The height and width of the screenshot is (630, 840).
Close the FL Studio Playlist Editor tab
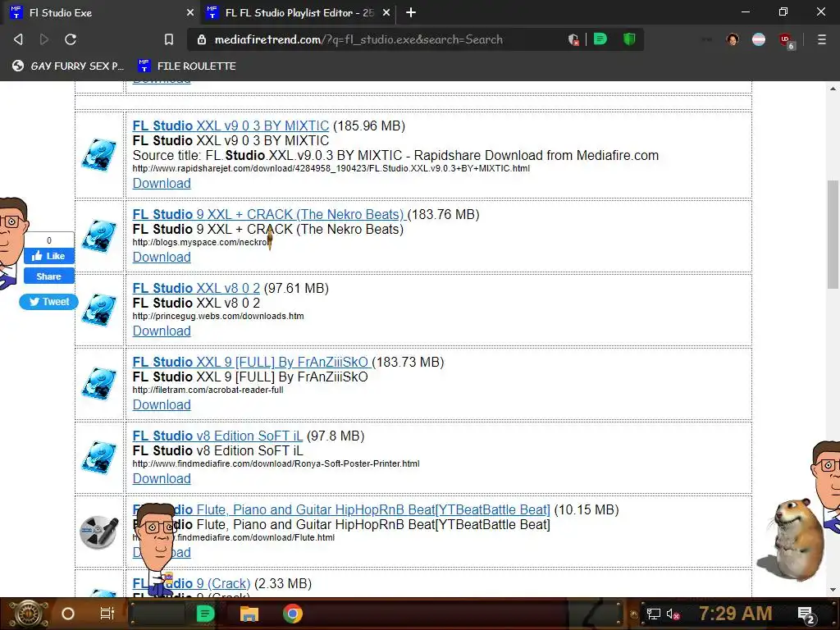click(x=386, y=12)
